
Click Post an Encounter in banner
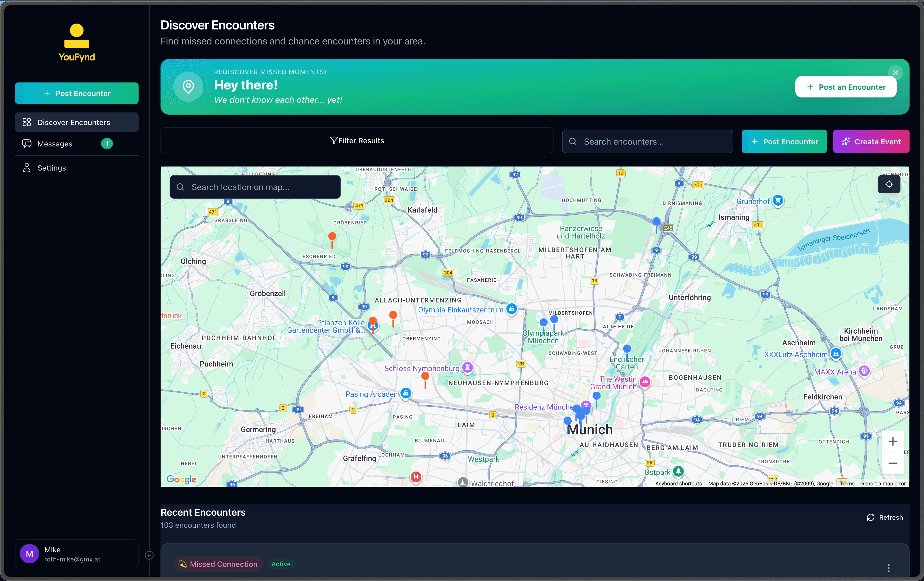[x=846, y=87]
